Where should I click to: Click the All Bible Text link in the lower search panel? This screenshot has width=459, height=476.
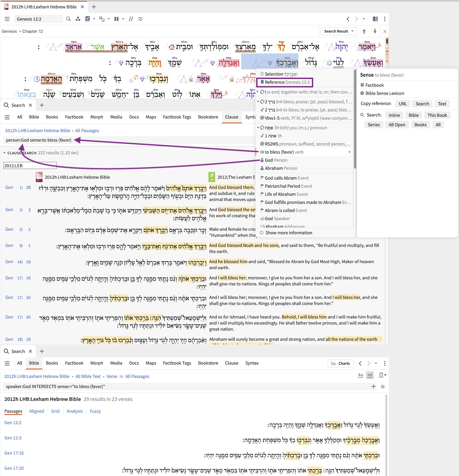(88, 376)
